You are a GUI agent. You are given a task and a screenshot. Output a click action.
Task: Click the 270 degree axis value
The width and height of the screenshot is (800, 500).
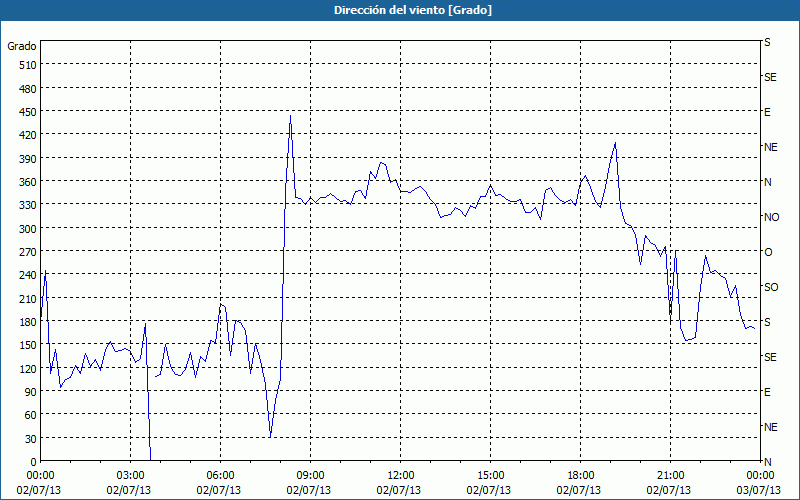(x=28, y=252)
